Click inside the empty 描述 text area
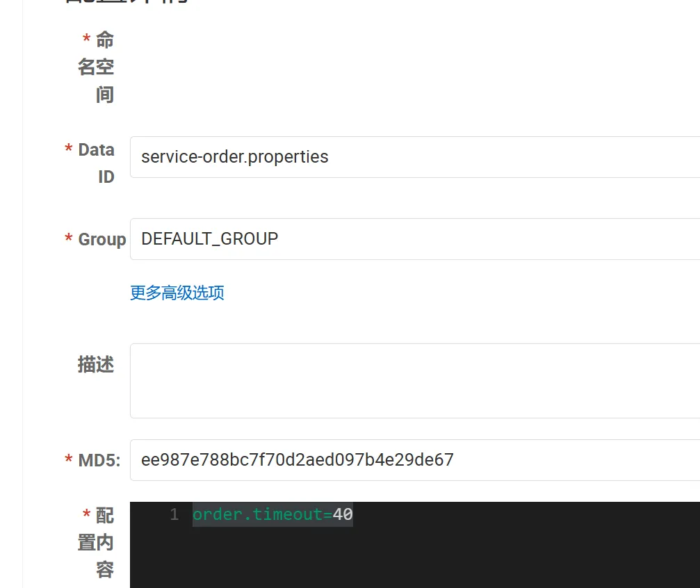This screenshot has width=700, height=588. click(414, 380)
